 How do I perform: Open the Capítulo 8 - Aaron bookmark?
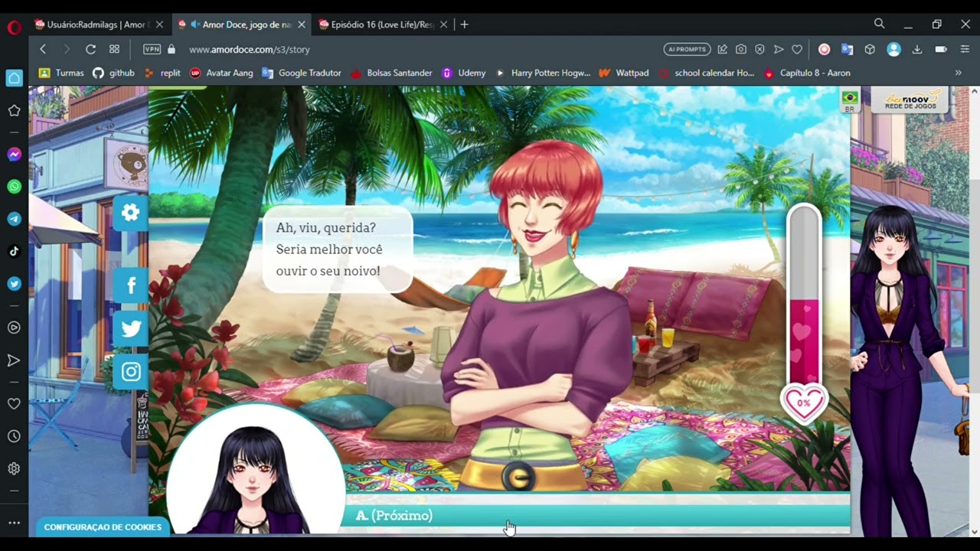click(807, 73)
